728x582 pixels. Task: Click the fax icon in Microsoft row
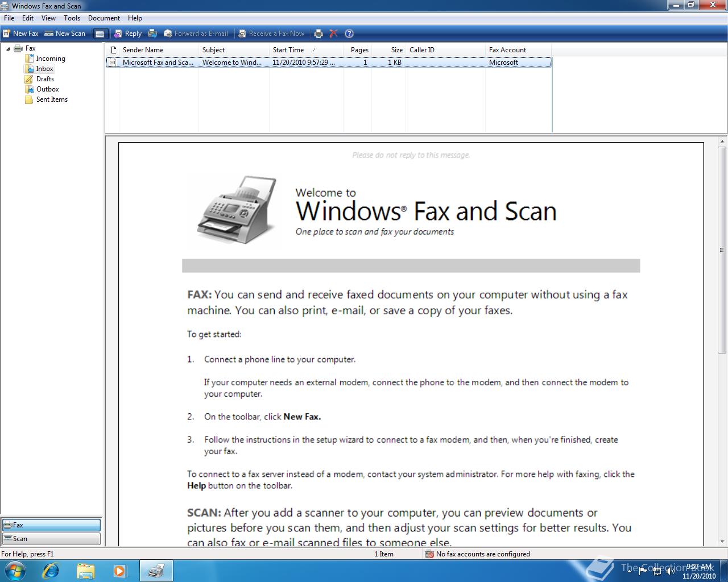[113, 63]
